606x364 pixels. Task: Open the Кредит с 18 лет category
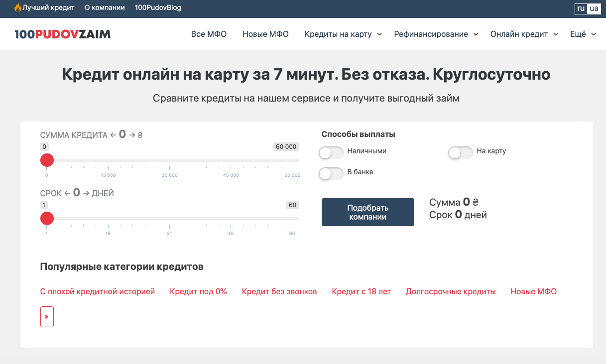pos(362,292)
